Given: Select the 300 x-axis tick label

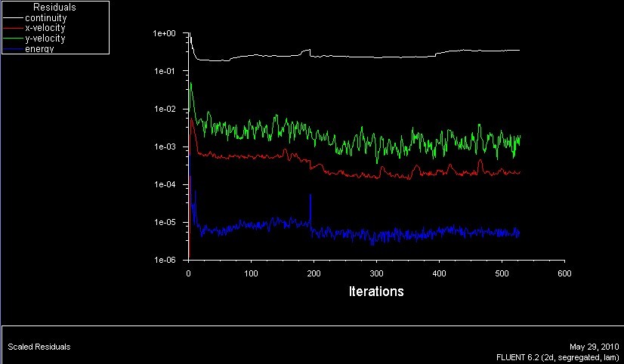Looking at the screenshot, I should pyautogui.click(x=375, y=273).
